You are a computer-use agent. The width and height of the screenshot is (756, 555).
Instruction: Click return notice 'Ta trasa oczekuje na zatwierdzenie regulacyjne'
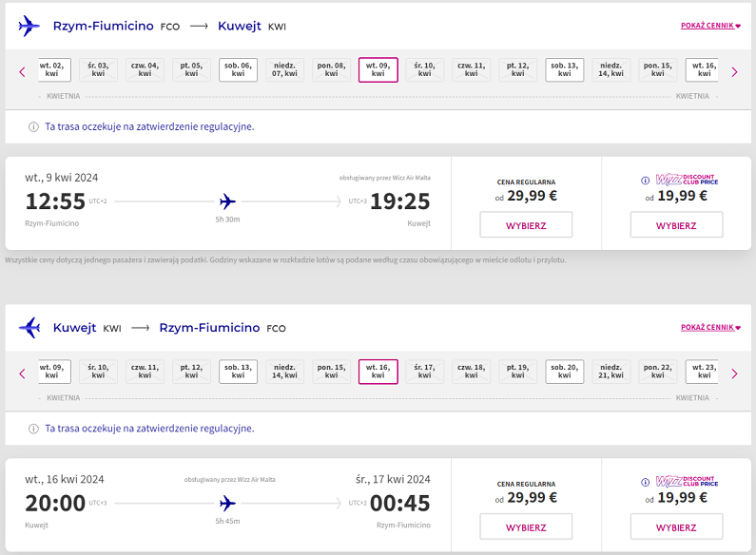pyautogui.click(x=149, y=429)
